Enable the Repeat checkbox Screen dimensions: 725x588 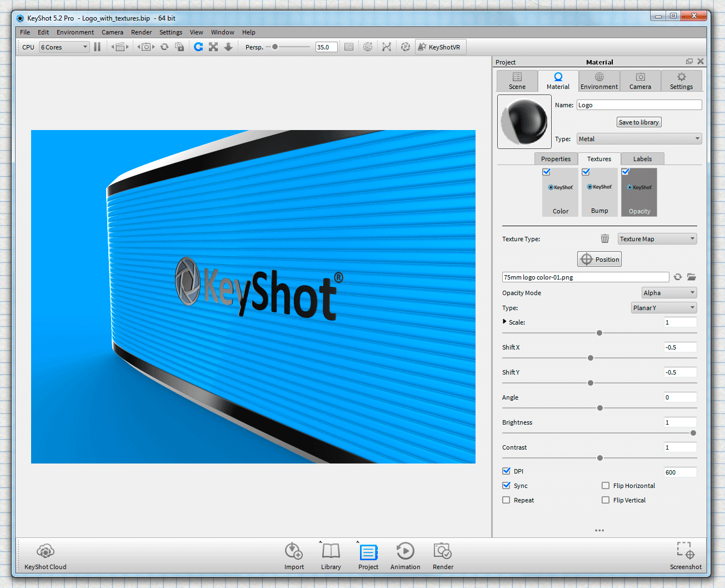click(506, 500)
